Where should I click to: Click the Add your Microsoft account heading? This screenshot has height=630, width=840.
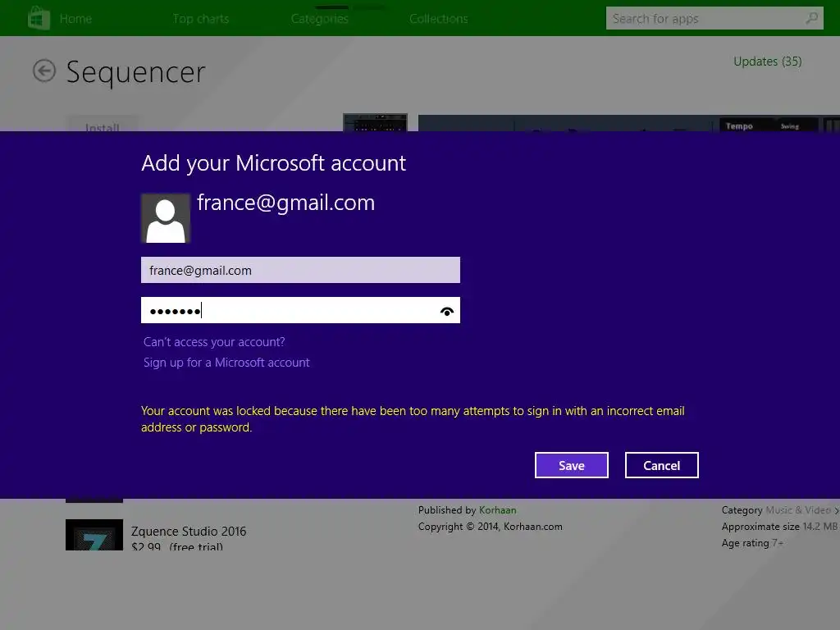274,163
